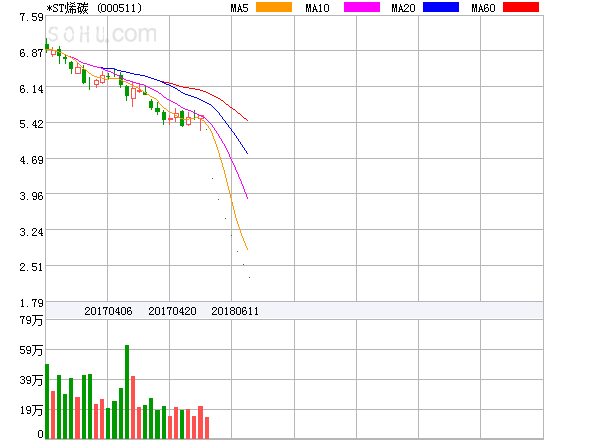Click the 4.69 price axis label
Image resolution: width=600 pixels, height=440 pixels.
[x=31, y=160]
